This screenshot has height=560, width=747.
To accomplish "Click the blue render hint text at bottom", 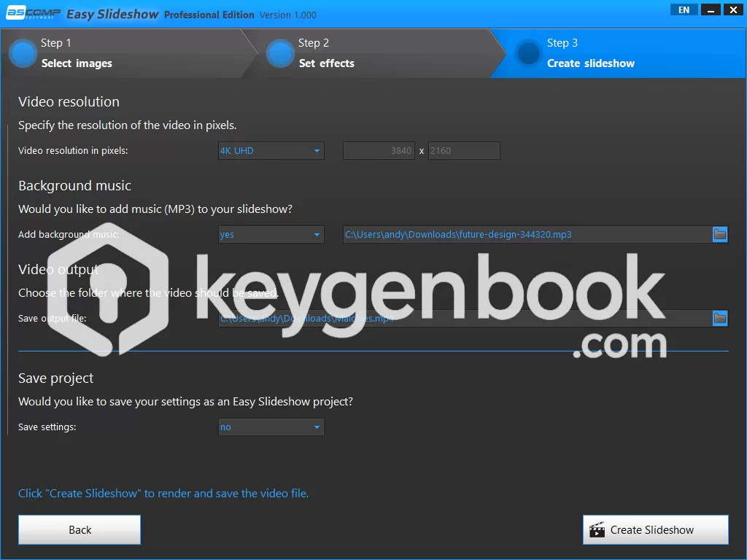I will click(x=163, y=494).
